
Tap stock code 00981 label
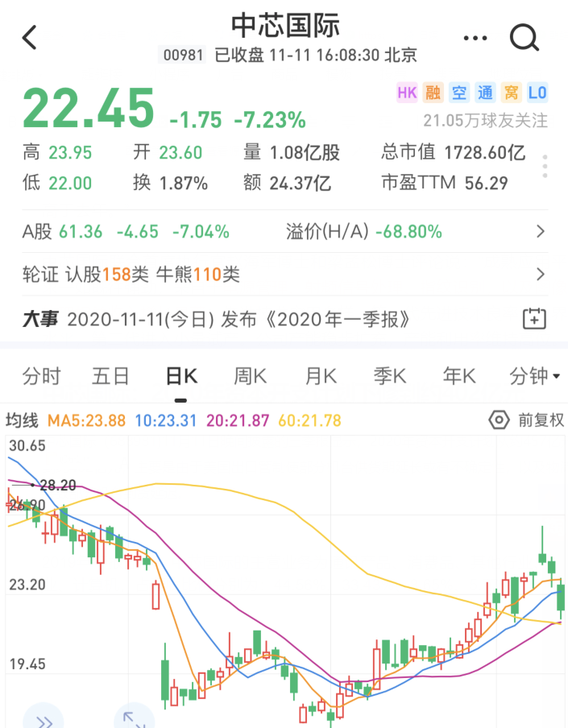point(183,56)
